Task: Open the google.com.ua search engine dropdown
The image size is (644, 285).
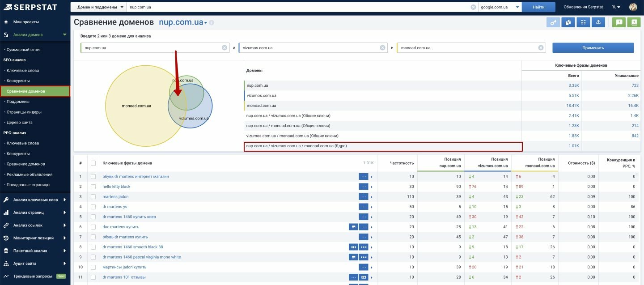Action: [x=500, y=7]
